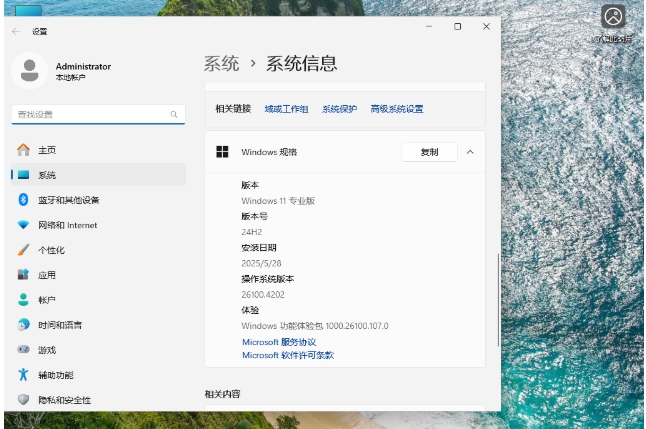Select the 网络和 Internet Wi-Fi icon
Image resolution: width=646 pixels, height=429 pixels.
23,225
